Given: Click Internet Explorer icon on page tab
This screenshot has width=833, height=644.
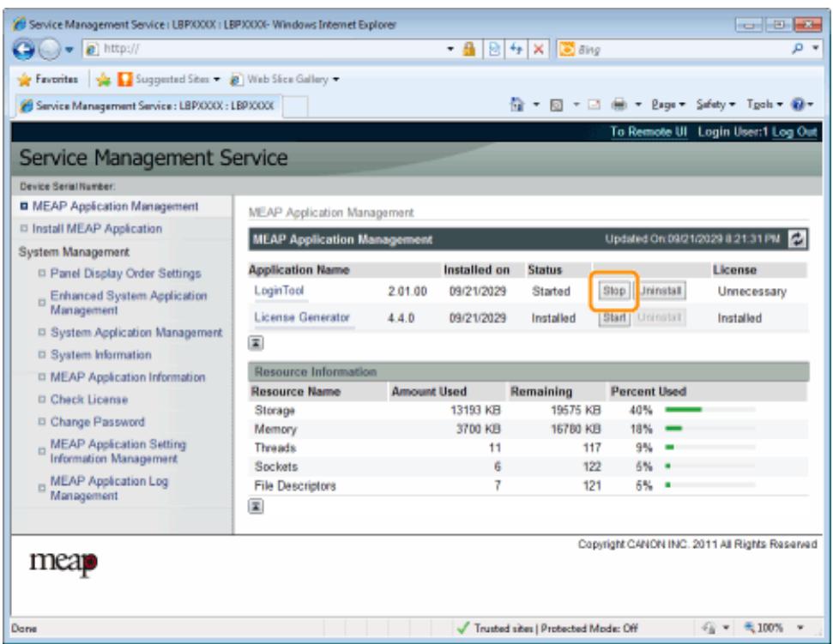Looking at the screenshot, I should (26, 105).
